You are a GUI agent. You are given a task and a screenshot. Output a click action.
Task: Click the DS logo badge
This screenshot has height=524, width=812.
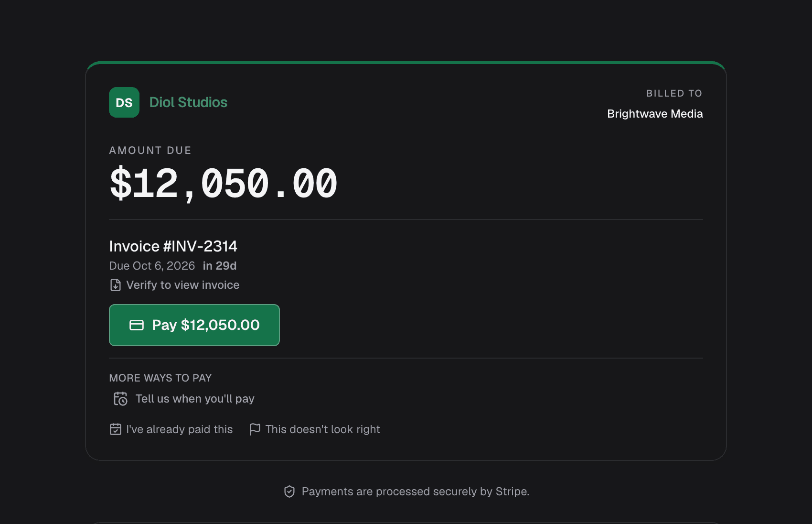pos(124,102)
